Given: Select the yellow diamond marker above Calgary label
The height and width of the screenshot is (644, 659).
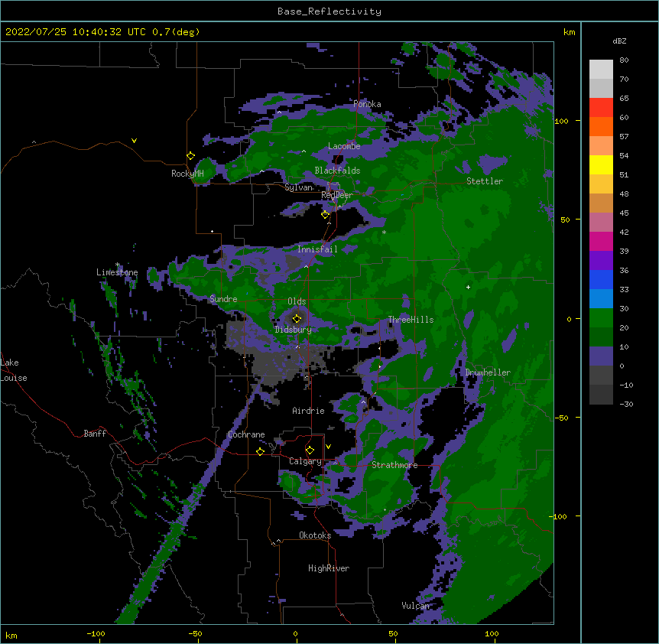Looking at the screenshot, I should 310,450.
